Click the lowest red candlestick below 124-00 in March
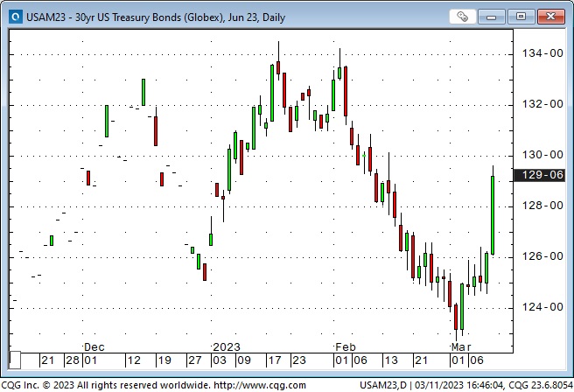Viewport: 574px width, 392px height. [456, 317]
